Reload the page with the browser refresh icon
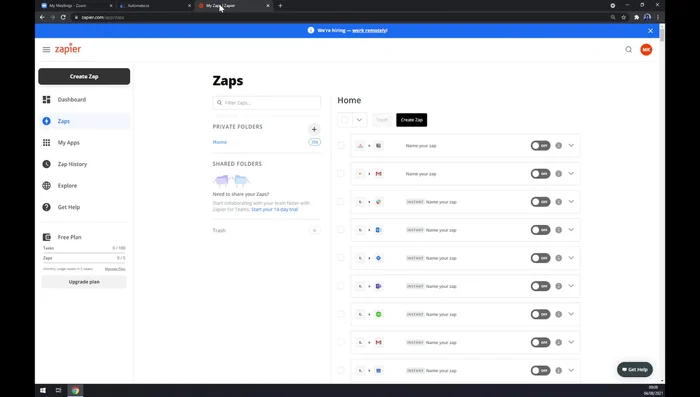Image resolution: width=700 pixels, height=397 pixels. (63, 17)
